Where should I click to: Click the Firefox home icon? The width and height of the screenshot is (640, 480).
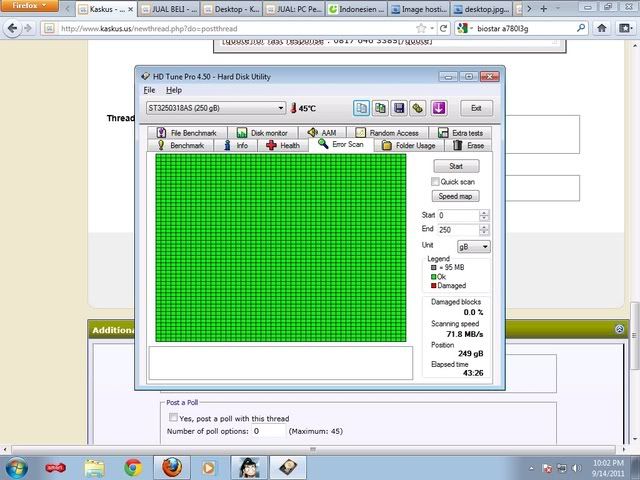point(602,28)
